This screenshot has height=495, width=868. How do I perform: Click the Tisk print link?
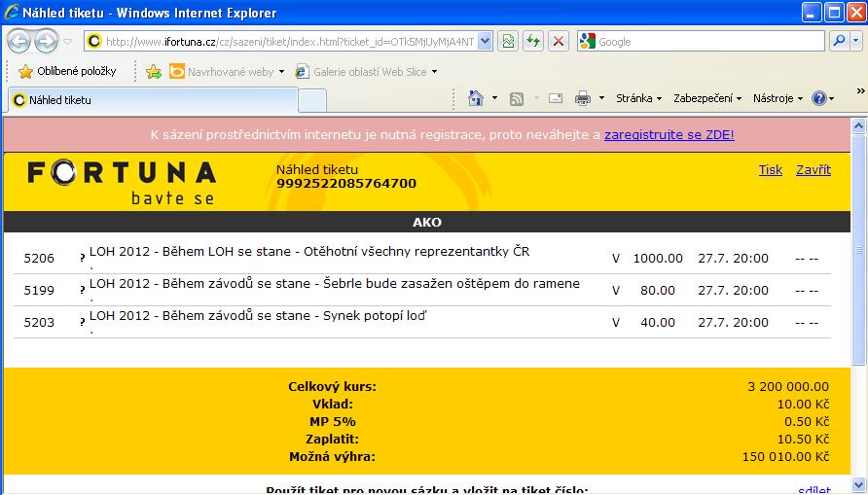tap(770, 170)
